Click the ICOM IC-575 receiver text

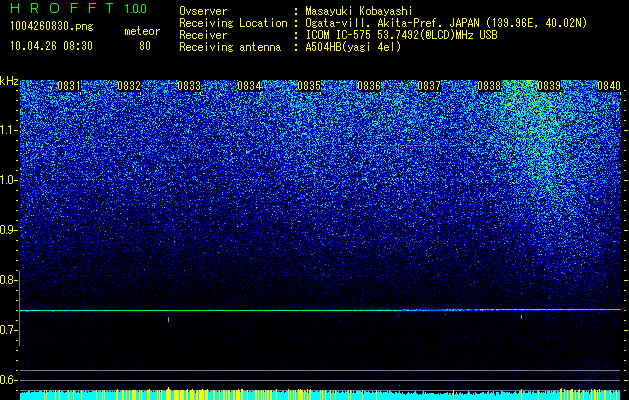pos(401,35)
